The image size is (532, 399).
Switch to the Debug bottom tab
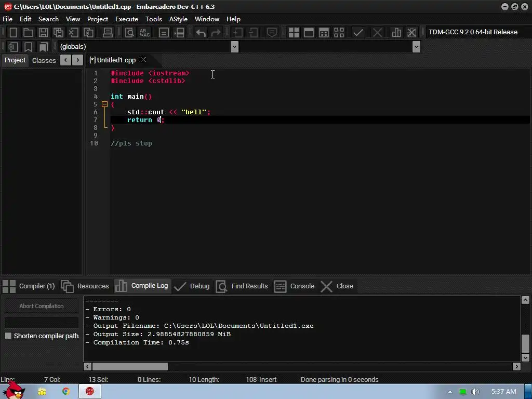coord(192,286)
